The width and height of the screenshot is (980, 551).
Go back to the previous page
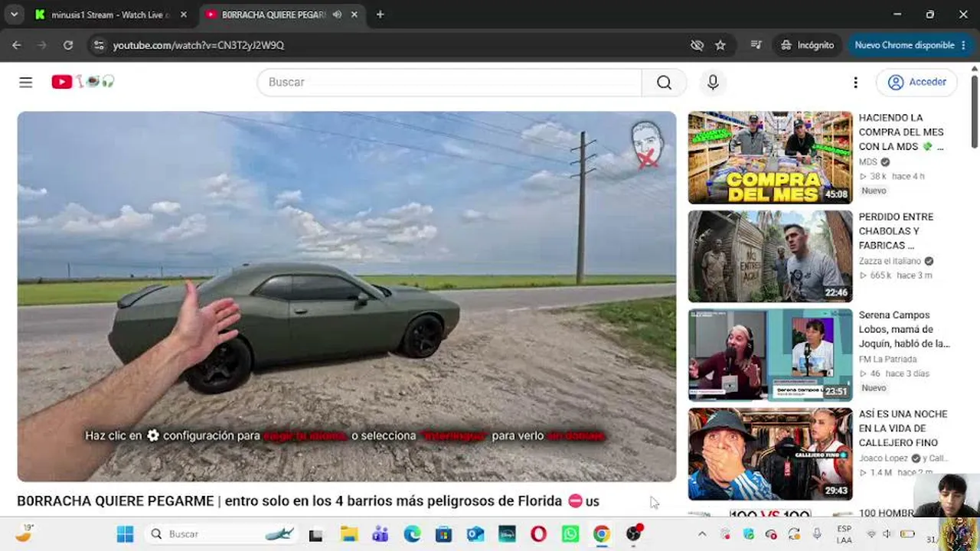[x=17, y=45]
